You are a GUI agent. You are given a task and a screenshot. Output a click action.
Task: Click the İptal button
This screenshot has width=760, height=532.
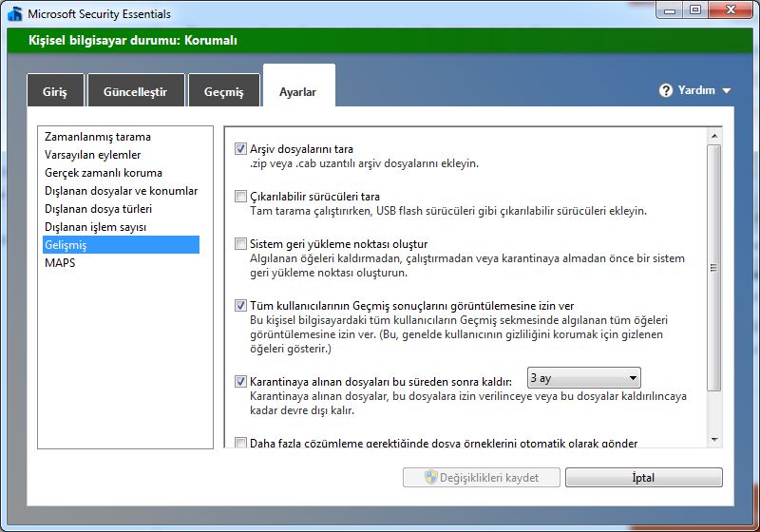coord(644,477)
